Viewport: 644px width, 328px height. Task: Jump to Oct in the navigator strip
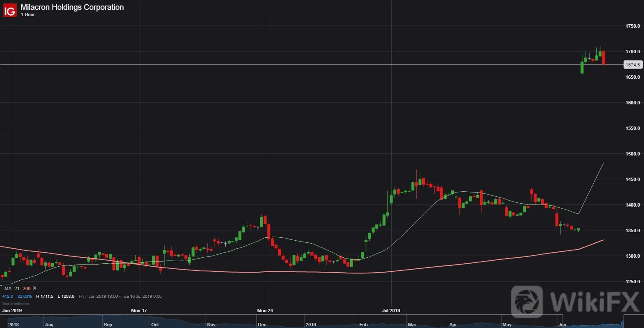155,325
